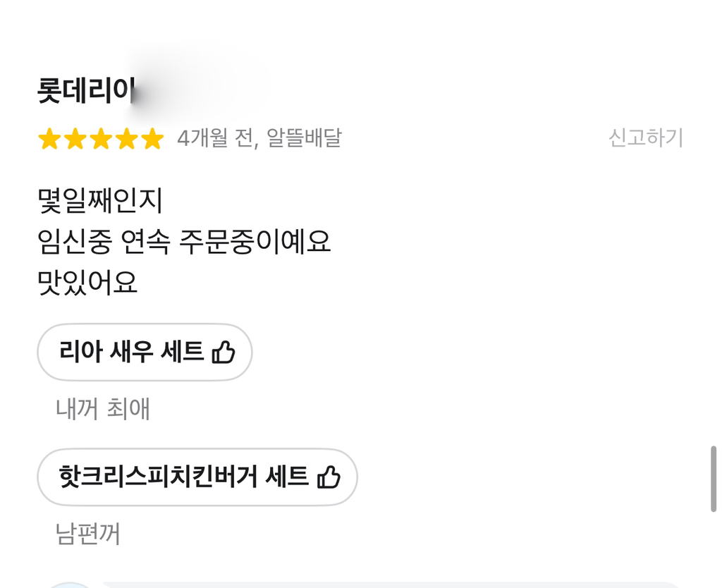Click thumbs-up icon on 리아 새우 세트

click(224, 352)
